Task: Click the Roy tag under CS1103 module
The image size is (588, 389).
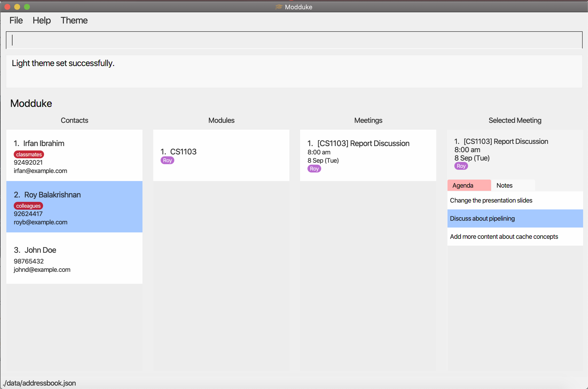Action: click(167, 160)
